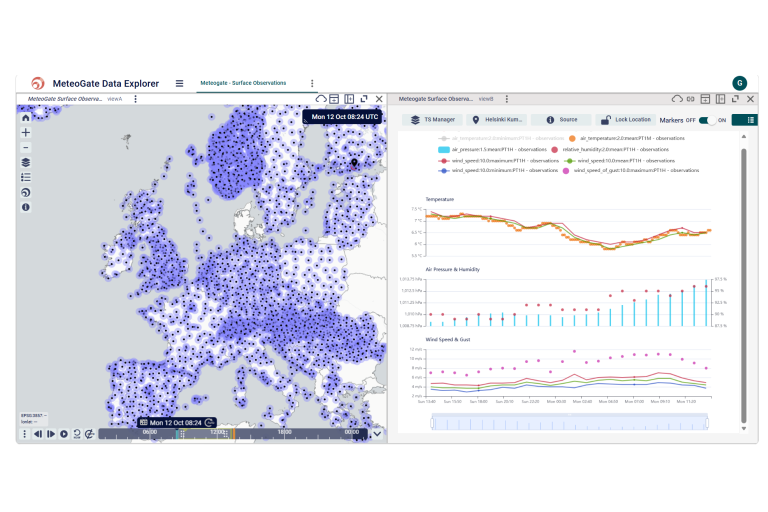Click the chart panel vertical scrollbar
Viewport: 768px width, 512px height.
tap(744, 285)
